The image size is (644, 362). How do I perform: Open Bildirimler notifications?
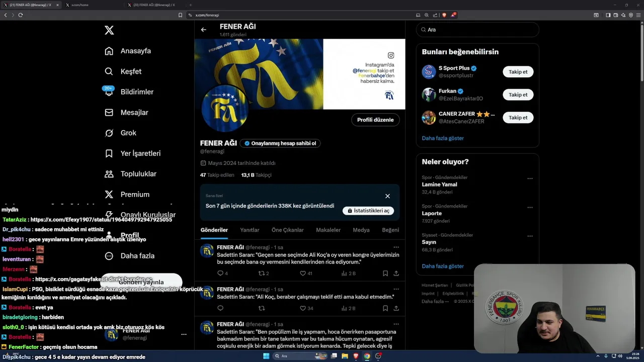(x=129, y=92)
